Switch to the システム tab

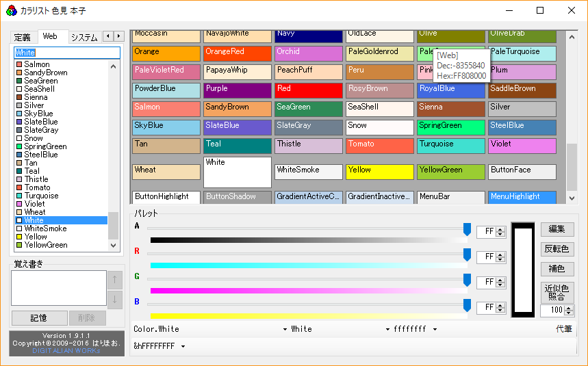(84, 37)
